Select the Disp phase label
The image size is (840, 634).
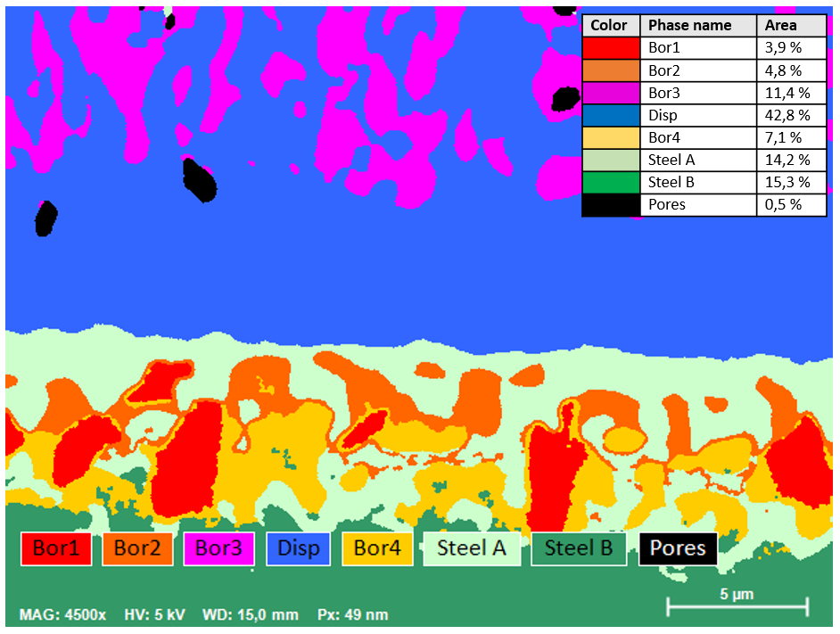(x=298, y=548)
